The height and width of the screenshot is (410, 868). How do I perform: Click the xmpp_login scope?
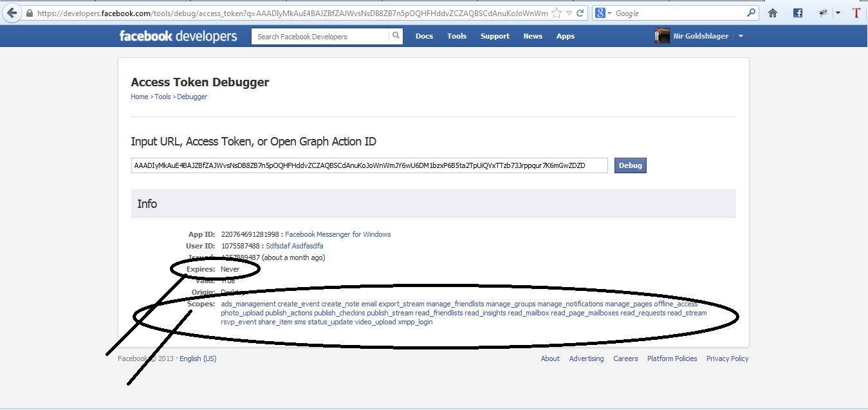pyautogui.click(x=415, y=322)
